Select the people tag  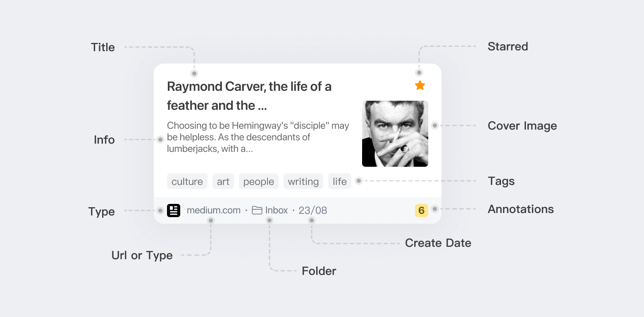click(x=259, y=181)
